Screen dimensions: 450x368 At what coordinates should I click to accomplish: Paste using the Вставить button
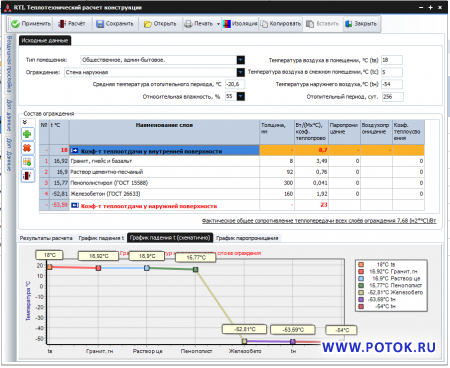coord(323,24)
